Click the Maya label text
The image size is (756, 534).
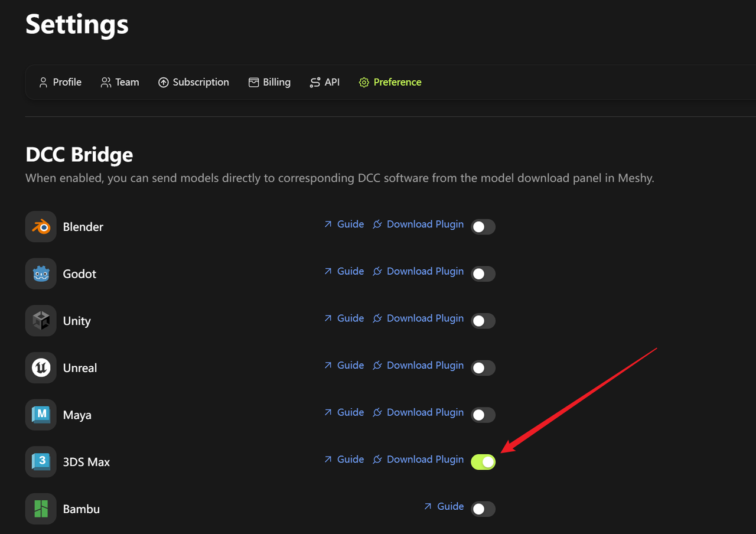(x=77, y=415)
